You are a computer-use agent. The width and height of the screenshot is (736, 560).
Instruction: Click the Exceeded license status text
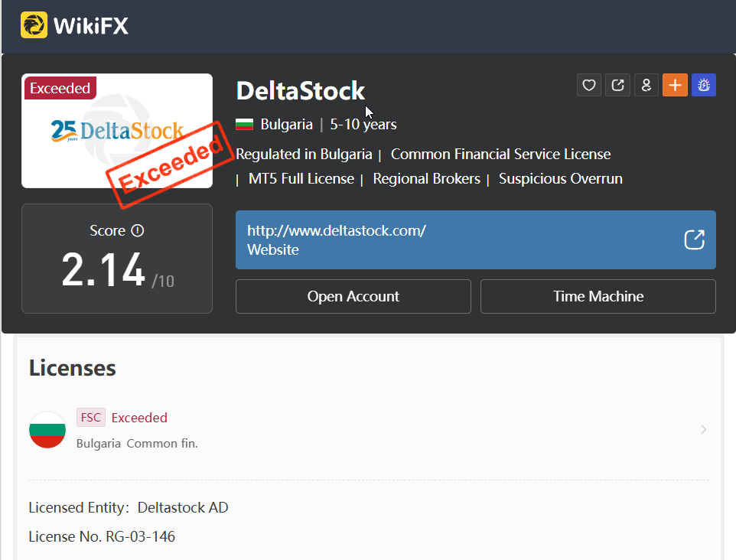pyautogui.click(x=139, y=418)
